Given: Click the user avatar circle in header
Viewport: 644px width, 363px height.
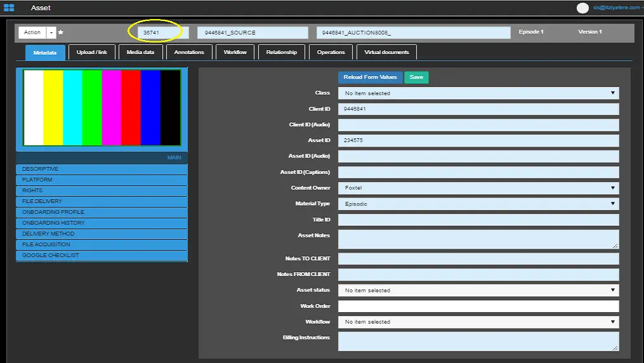Looking at the screenshot, I should pyautogui.click(x=582, y=8).
